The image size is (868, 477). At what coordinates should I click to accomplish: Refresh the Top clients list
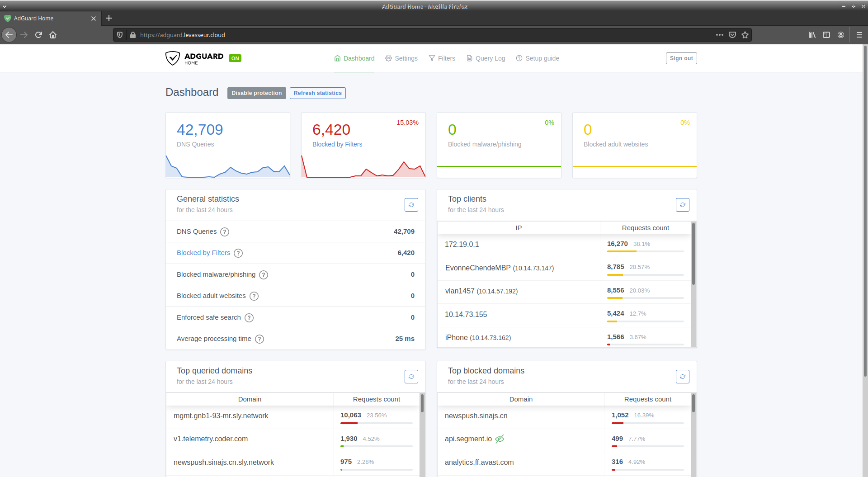683,204
